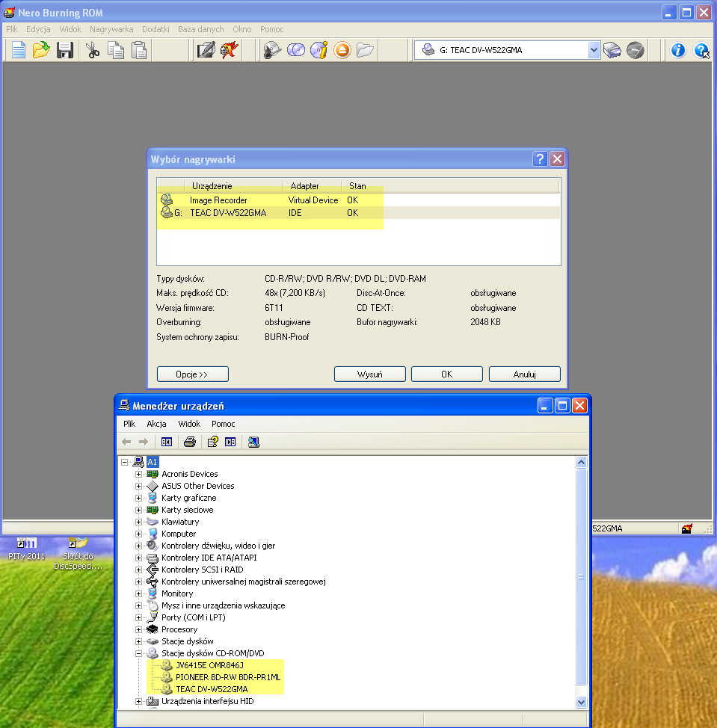Expand Monitory node
This screenshot has height=728, width=717.
(138, 593)
